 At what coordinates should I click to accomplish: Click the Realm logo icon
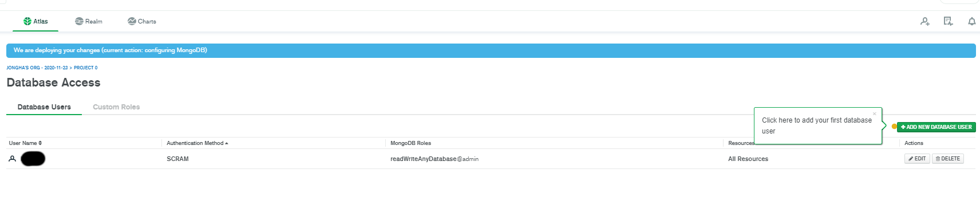[79, 21]
